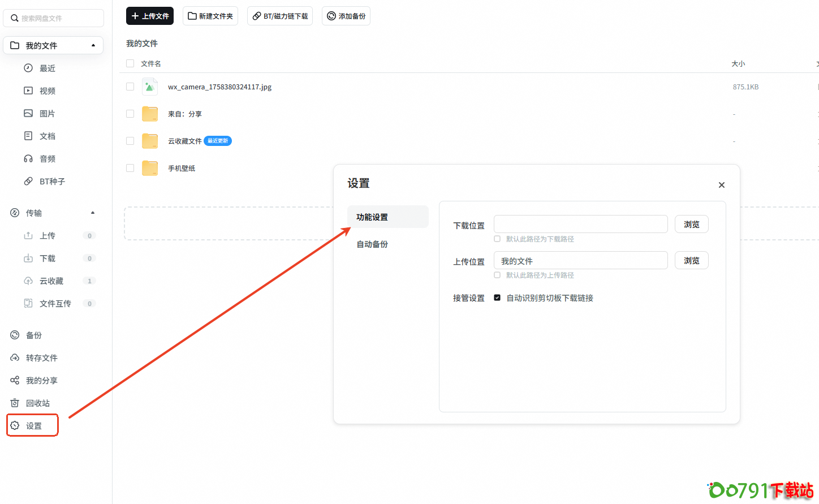Toggle auto-detect clipboard download links checkbox
The height and width of the screenshot is (504, 819).
point(497,298)
